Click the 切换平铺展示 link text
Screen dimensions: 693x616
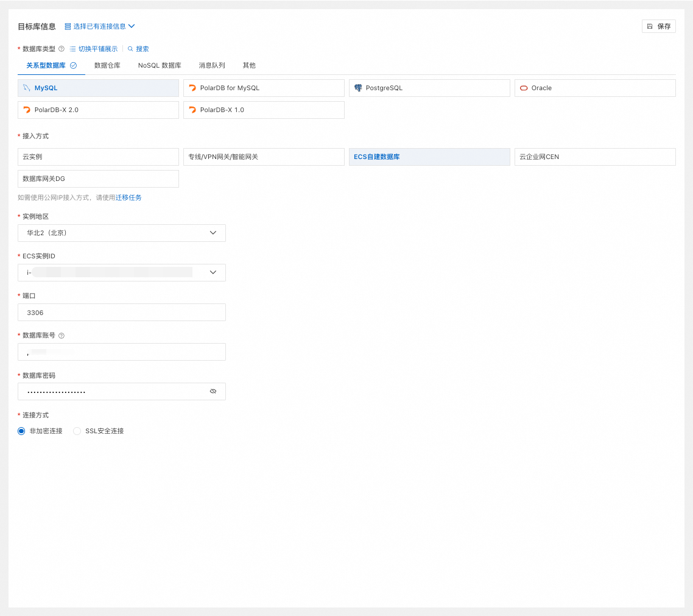(x=98, y=49)
